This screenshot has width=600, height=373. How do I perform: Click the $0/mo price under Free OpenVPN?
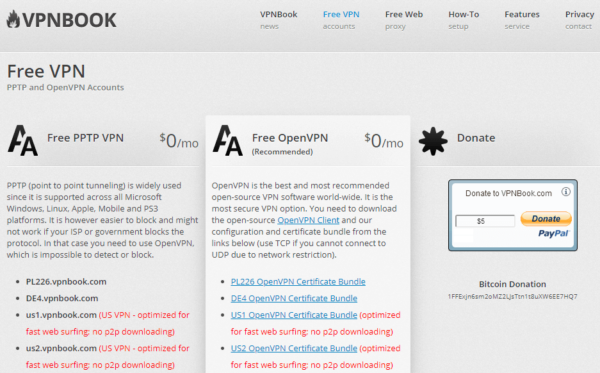(384, 141)
